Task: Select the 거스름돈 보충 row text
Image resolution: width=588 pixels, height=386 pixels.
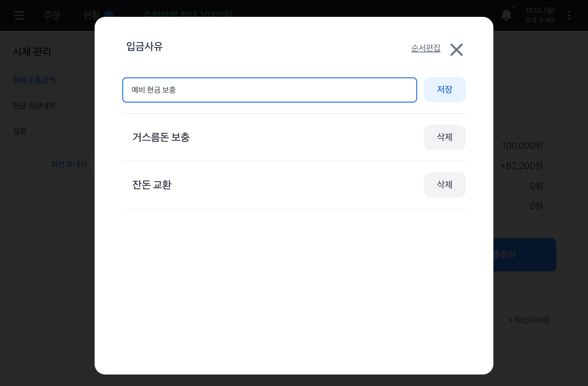Action: [x=161, y=137]
